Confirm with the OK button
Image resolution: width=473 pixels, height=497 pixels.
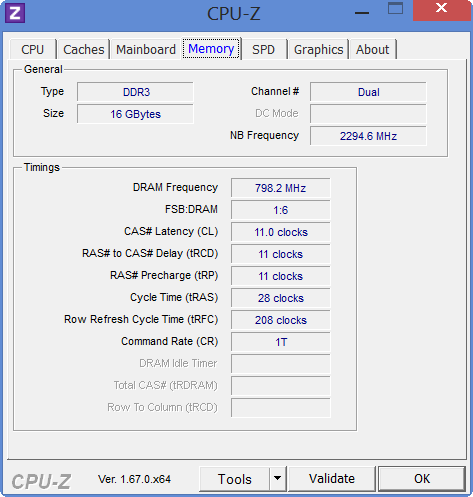click(422, 479)
